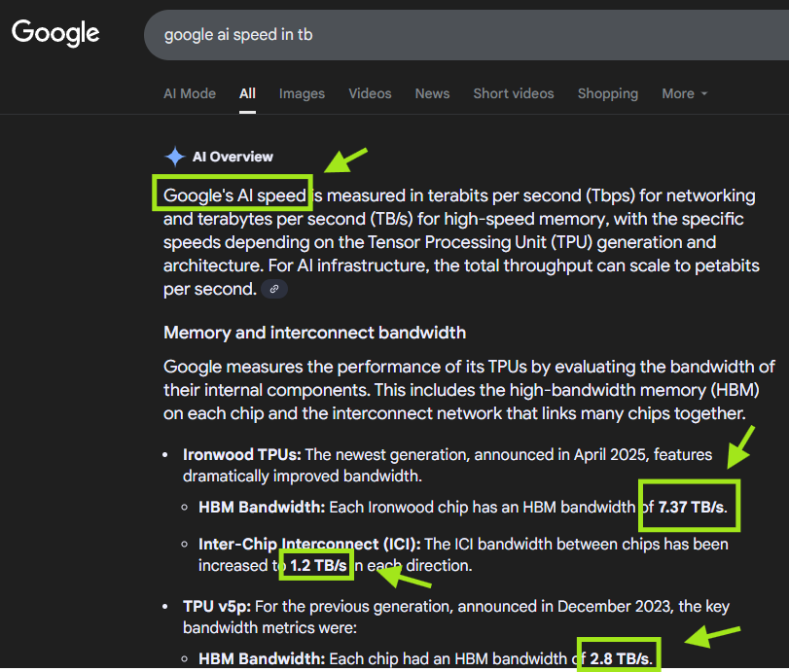Image resolution: width=789 pixels, height=672 pixels.
Task: Expand the More dropdown menu
Action: pyautogui.click(x=684, y=93)
